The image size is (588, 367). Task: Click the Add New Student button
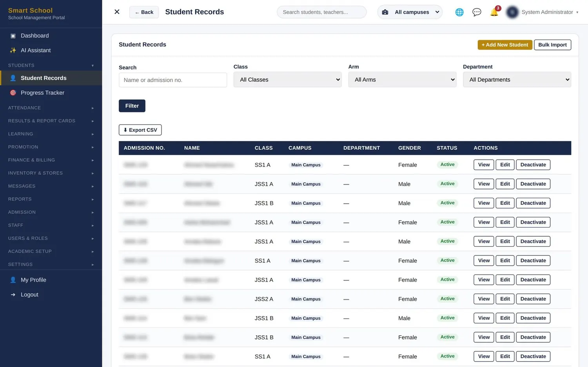click(505, 45)
